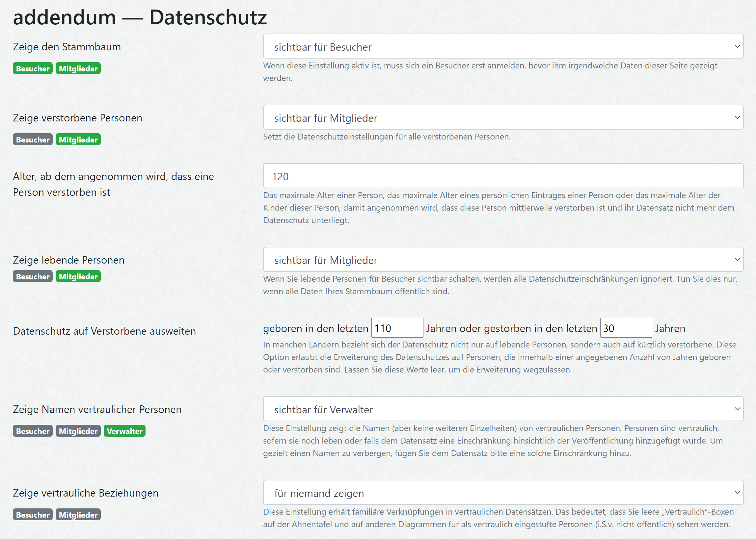Click Mitglieder badge under Zeige lebende Personen
756x539 pixels.
78,276
